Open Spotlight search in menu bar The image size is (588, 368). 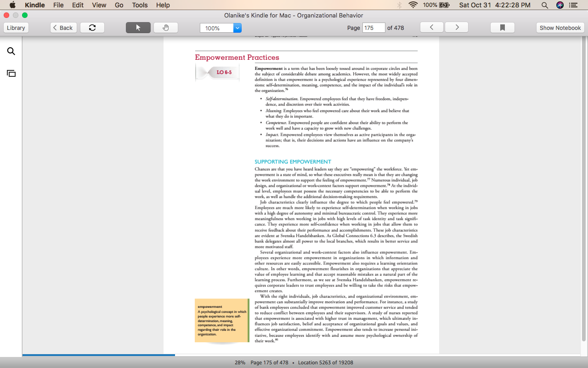point(544,5)
